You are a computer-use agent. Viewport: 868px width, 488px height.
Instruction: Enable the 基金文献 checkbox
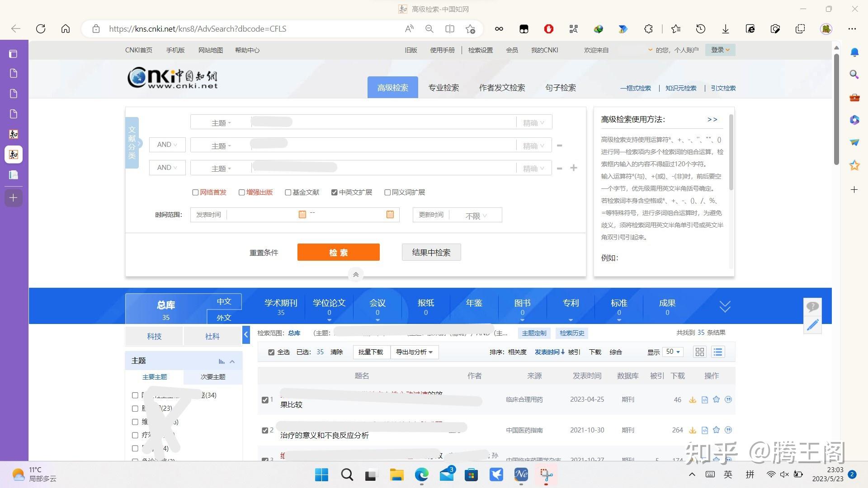point(288,192)
